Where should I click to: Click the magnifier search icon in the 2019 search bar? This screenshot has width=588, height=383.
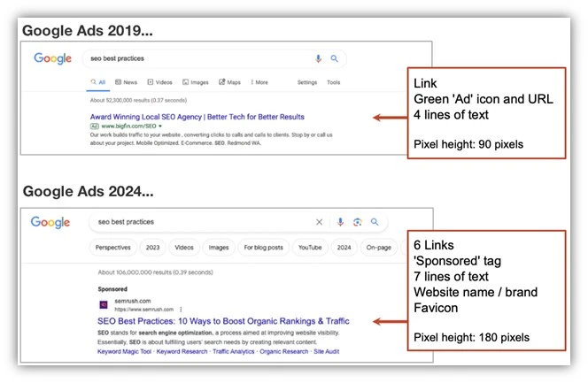click(335, 58)
